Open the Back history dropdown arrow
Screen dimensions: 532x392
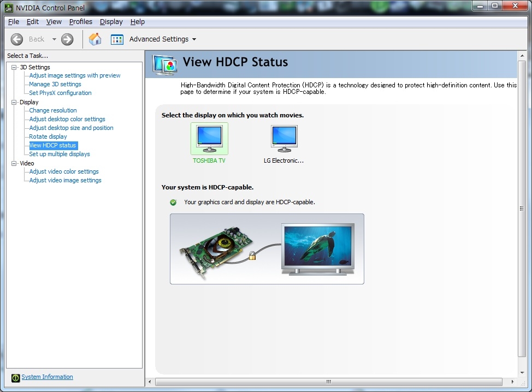(54, 39)
